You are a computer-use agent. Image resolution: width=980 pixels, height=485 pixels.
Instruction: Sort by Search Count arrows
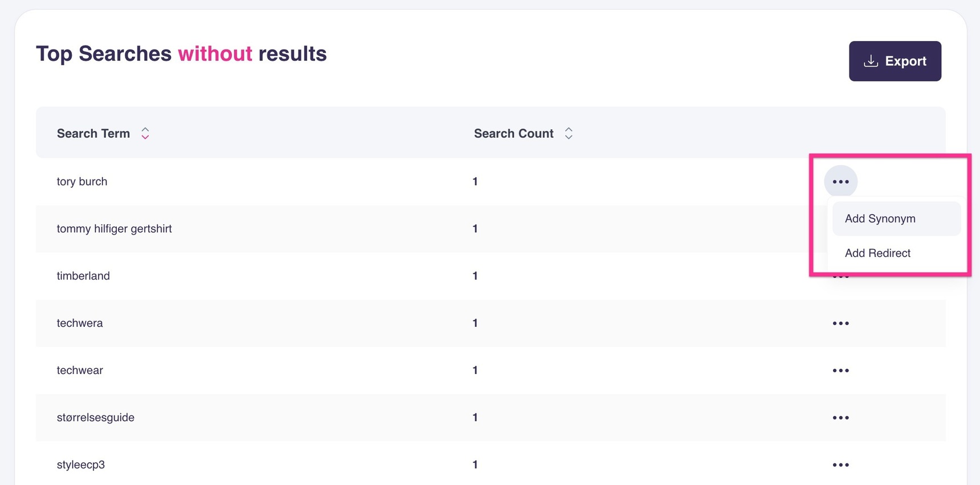[568, 133]
